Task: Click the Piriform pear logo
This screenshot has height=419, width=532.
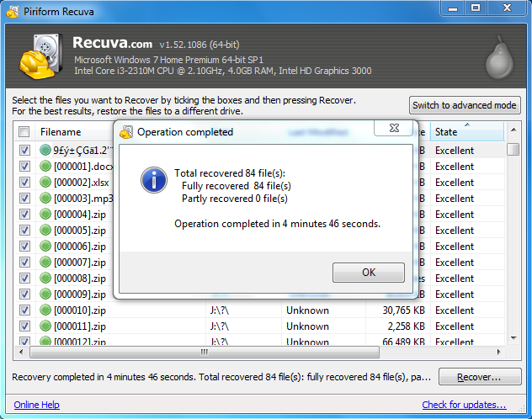Action: [x=499, y=57]
